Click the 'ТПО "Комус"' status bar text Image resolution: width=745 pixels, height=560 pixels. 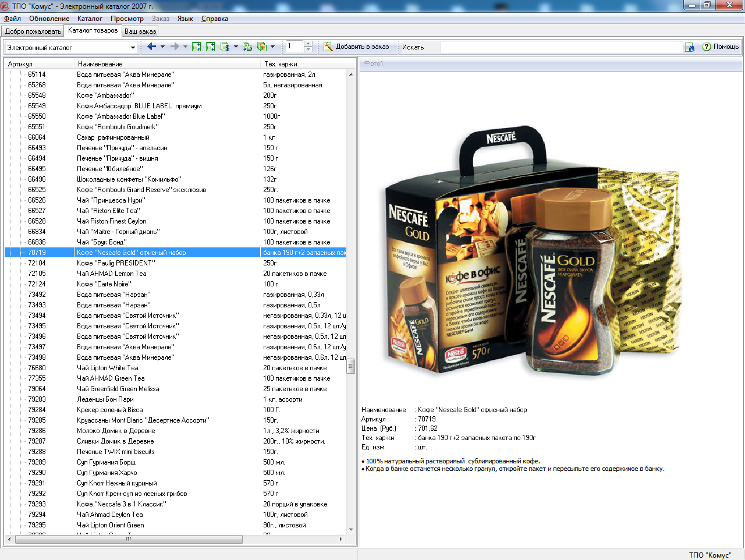[709, 555]
